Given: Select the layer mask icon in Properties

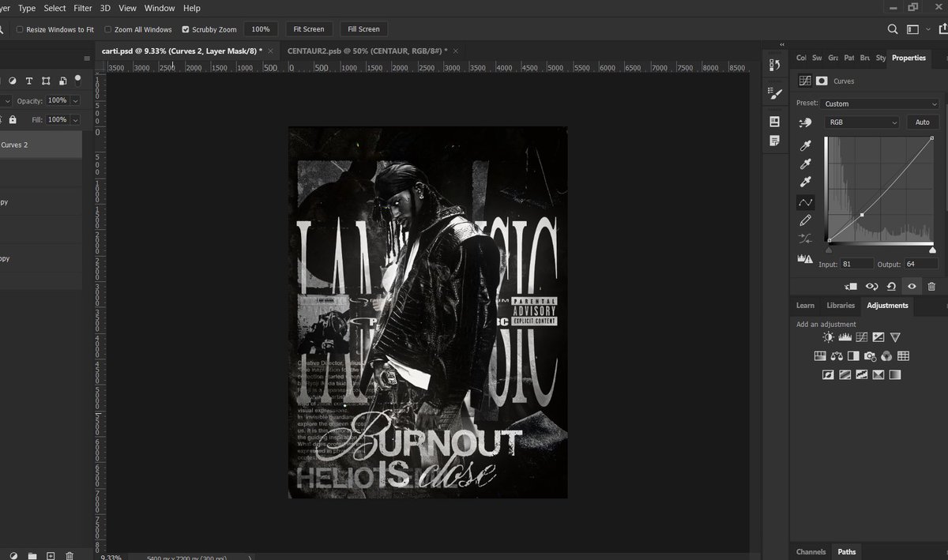Looking at the screenshot, I should 822,81.
